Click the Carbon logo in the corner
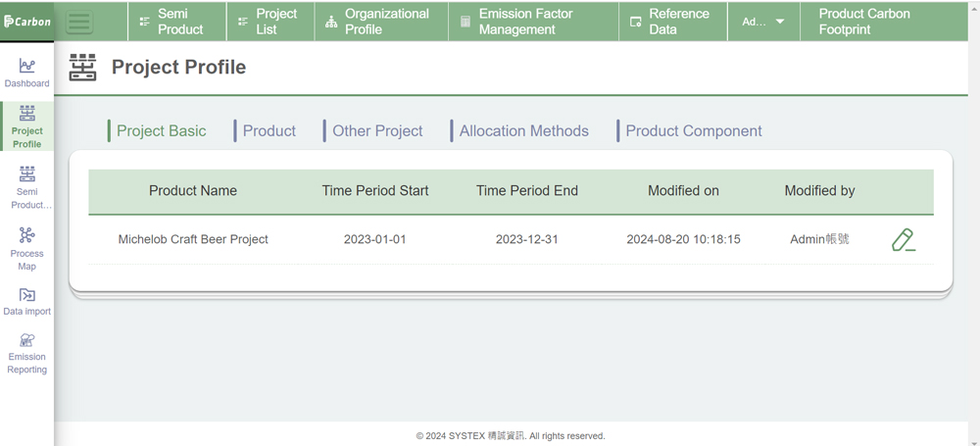 tap(26, 22)
